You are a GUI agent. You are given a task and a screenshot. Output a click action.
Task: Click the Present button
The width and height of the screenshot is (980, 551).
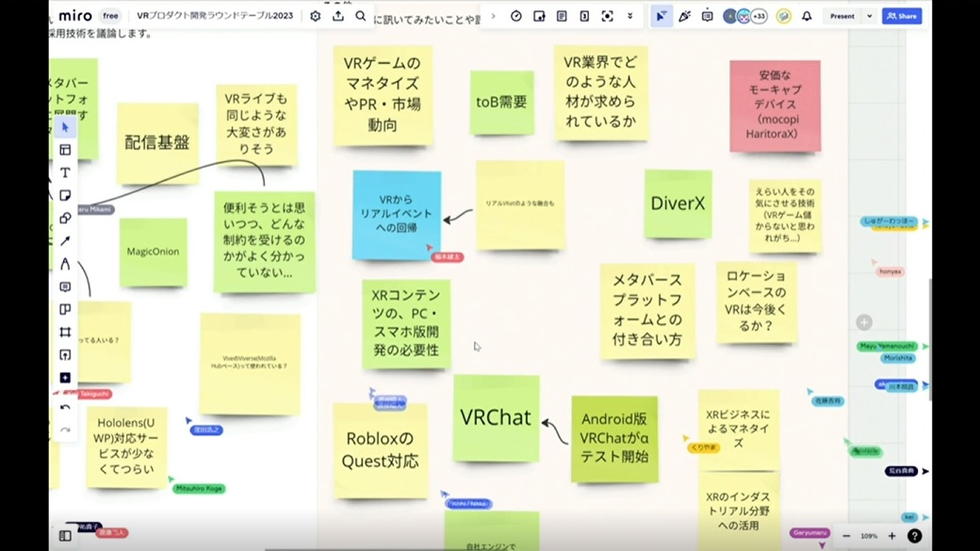[841, 16]
